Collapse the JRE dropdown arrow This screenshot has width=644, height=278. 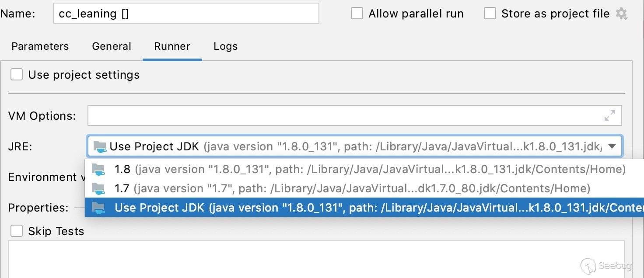pos(612,146)
